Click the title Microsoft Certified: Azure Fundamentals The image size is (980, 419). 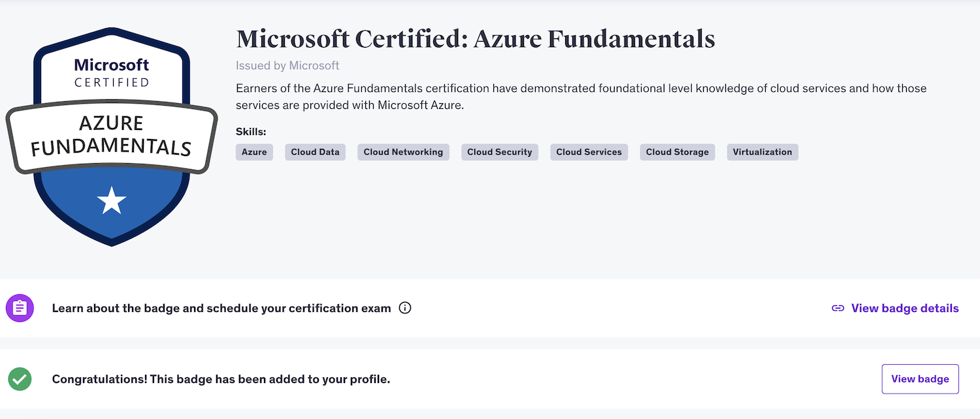tap(476, 39)
